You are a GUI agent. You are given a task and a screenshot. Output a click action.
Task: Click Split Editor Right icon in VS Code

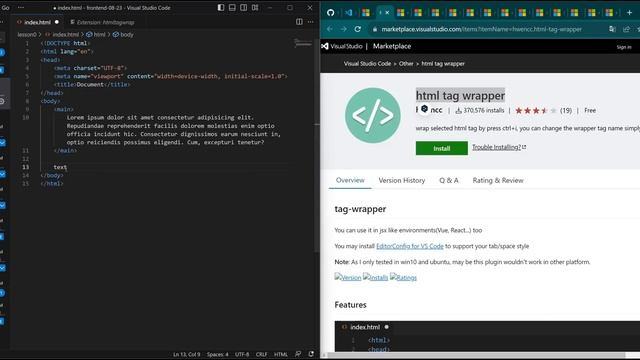tap(299, 22)
